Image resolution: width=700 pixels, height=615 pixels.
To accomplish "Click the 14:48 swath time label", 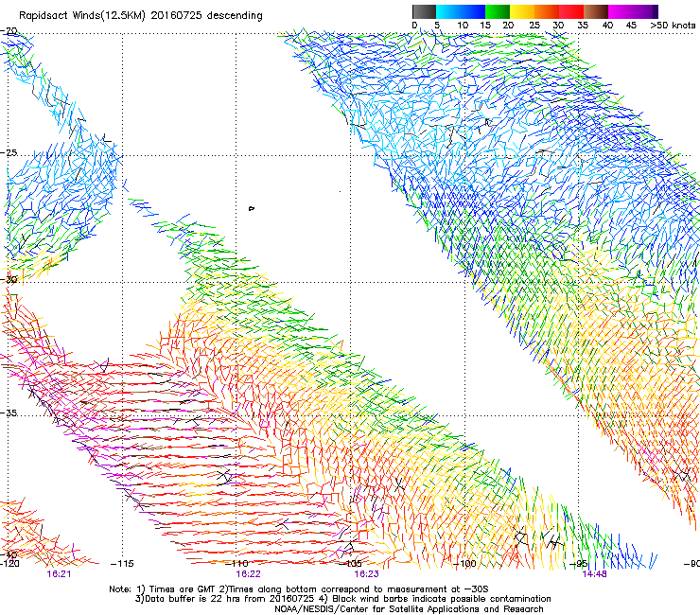I will (x=595, y=574).
